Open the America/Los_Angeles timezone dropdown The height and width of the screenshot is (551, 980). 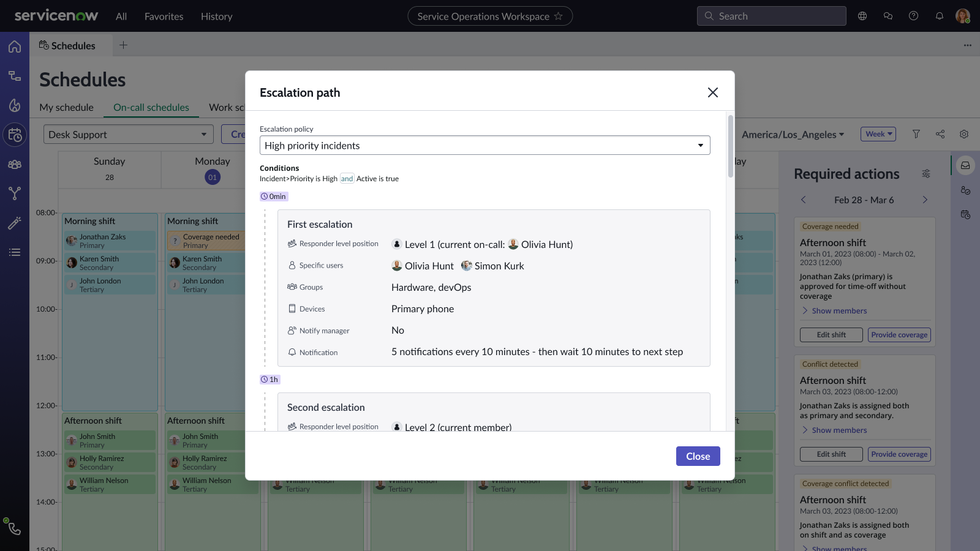click(x=793, y=134)
